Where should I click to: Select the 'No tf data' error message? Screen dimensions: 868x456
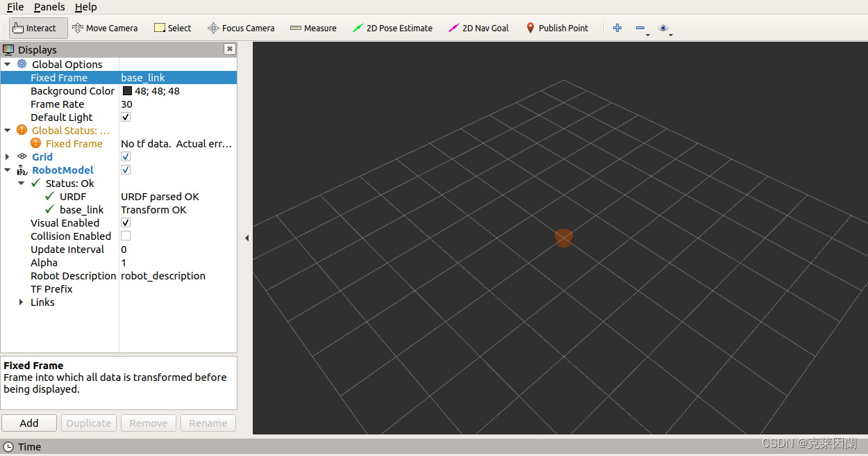point(176,143)
